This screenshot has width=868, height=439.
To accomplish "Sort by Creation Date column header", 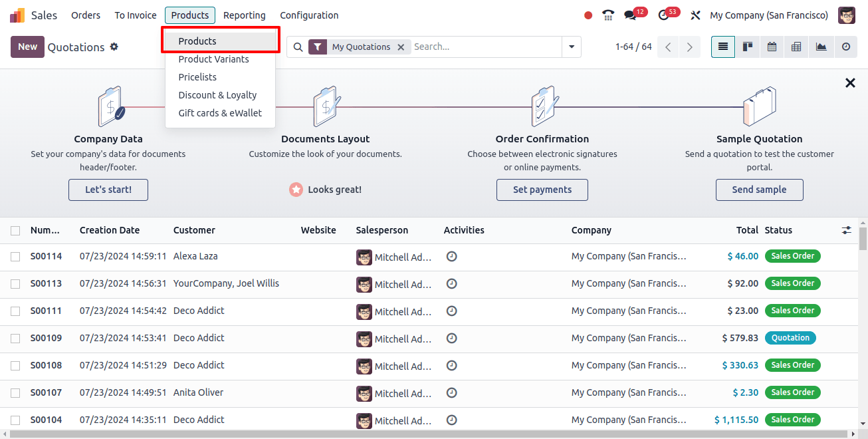I will pyautogui.click(x=110, y=230).
